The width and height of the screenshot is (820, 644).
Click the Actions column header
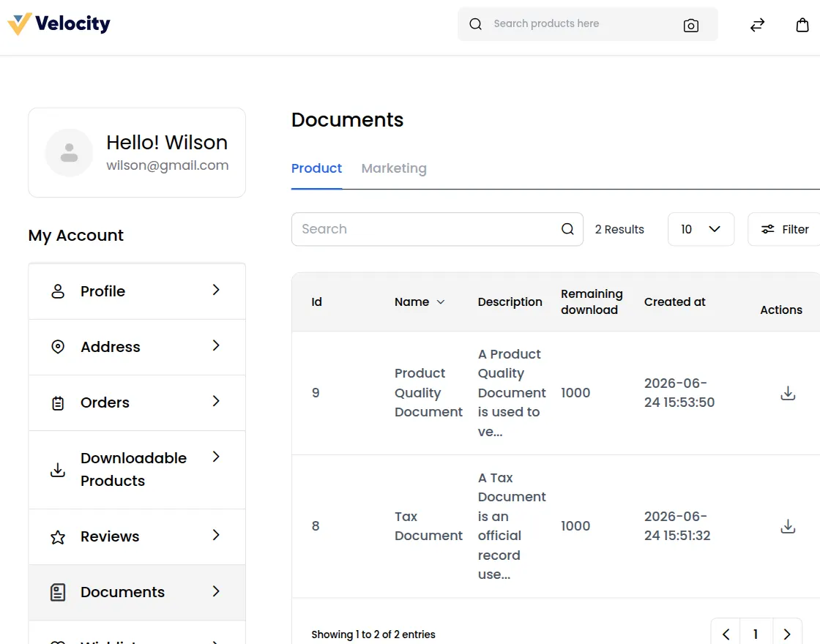pyautogui.click(x=780, y=310)
